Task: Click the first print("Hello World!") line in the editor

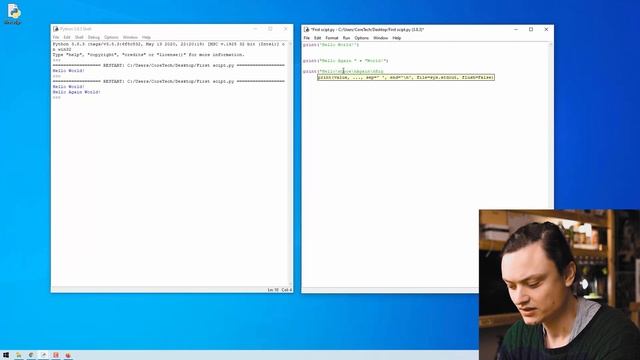Action: 331,45
